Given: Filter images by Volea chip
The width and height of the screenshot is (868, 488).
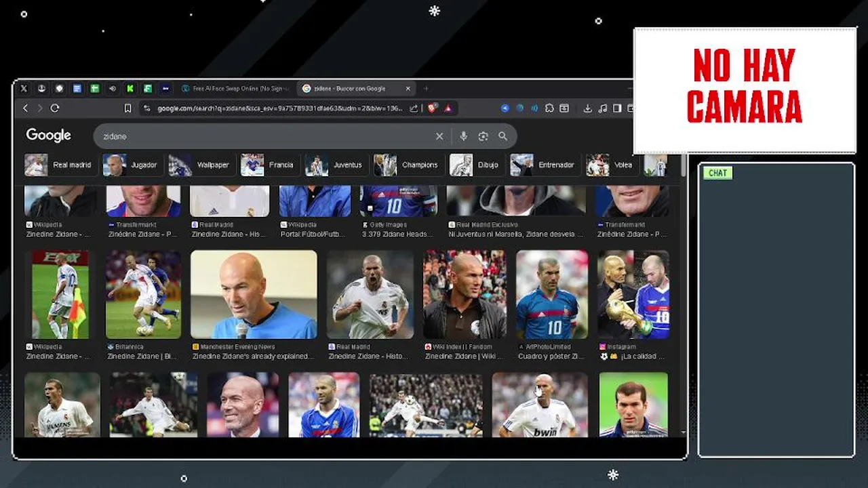Looking at the screenshot, I should coord(611,165).
